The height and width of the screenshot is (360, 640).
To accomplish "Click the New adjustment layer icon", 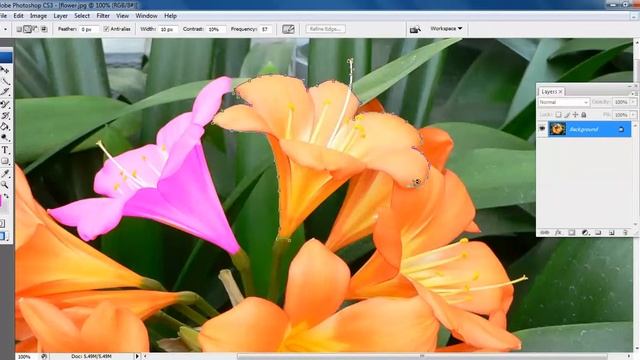I will click(585, 232).
